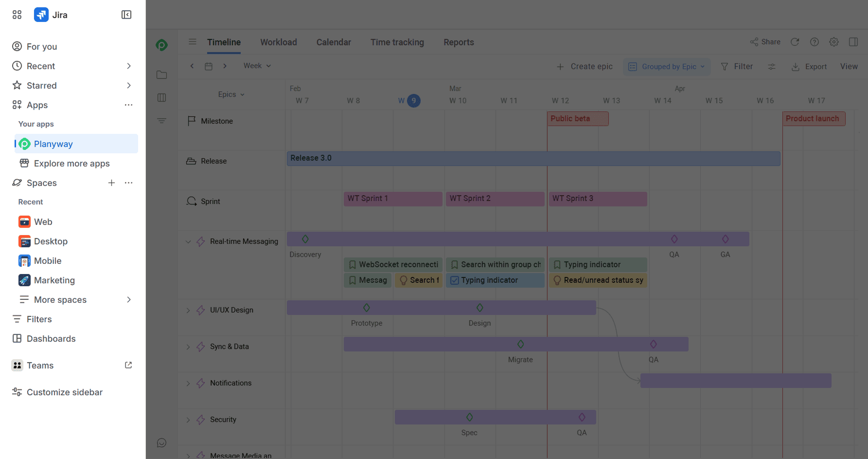The image size is (868, 459).
Task: Open the display options sliders icon
Action: pos(772,67)
